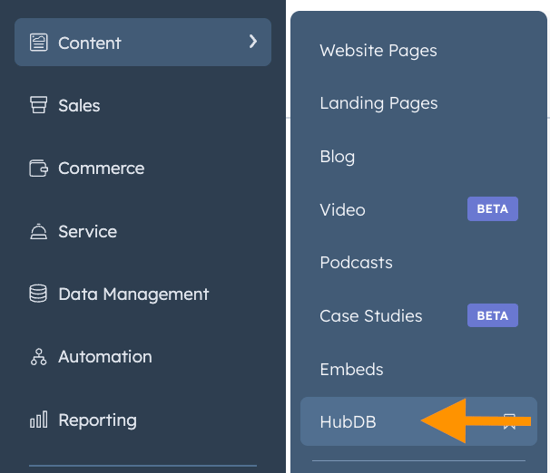
Task: Click the Content menu icon
Action: pos(39,42)
